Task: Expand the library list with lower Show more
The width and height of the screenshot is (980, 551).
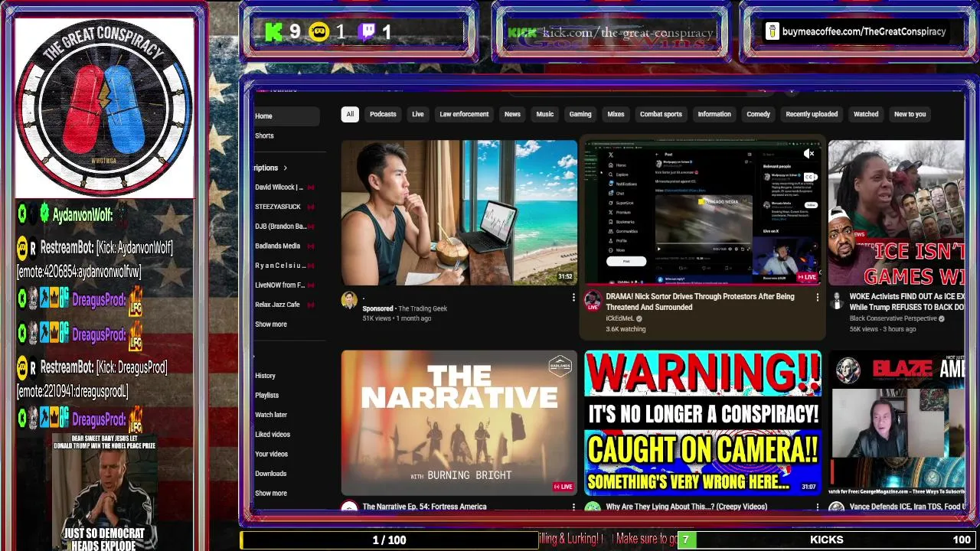Action: point(271,494)
